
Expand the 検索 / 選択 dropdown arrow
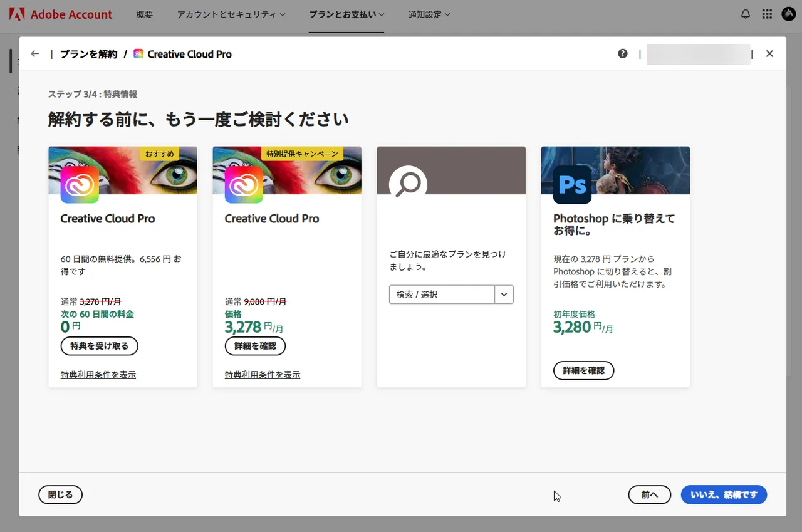tap(504, 295)
